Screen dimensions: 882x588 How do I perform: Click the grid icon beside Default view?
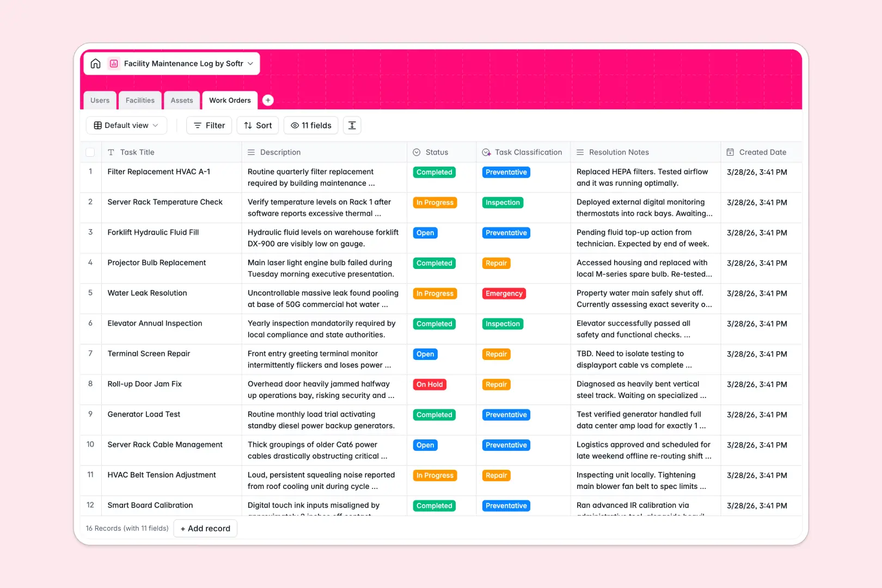click(97, 125)
